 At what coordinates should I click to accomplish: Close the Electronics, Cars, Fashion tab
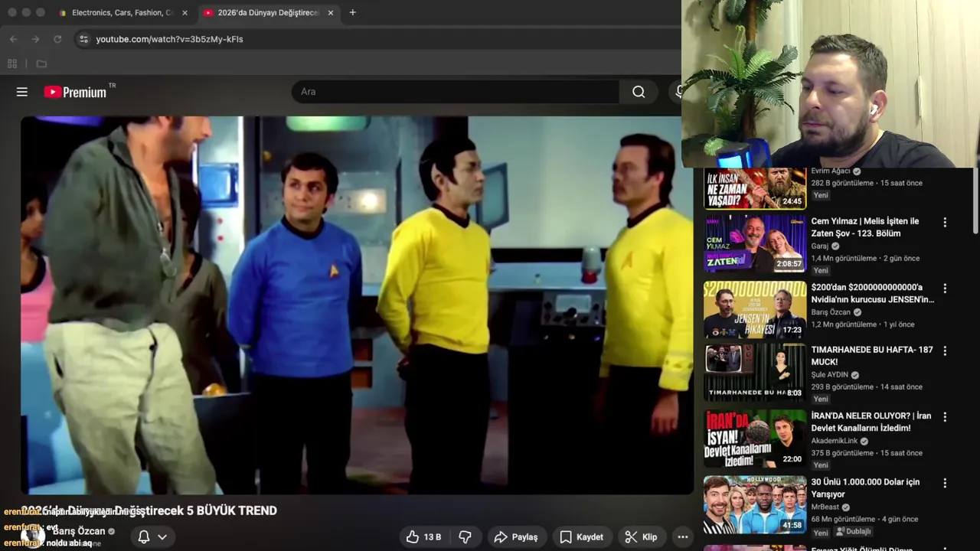185,13
